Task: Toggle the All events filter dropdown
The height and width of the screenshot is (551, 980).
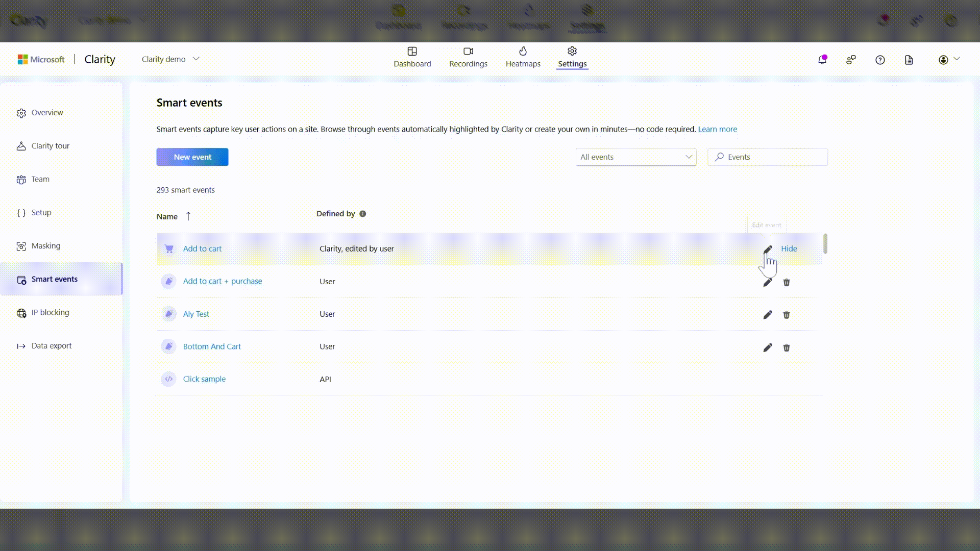Action: click(x=635, y=157)
